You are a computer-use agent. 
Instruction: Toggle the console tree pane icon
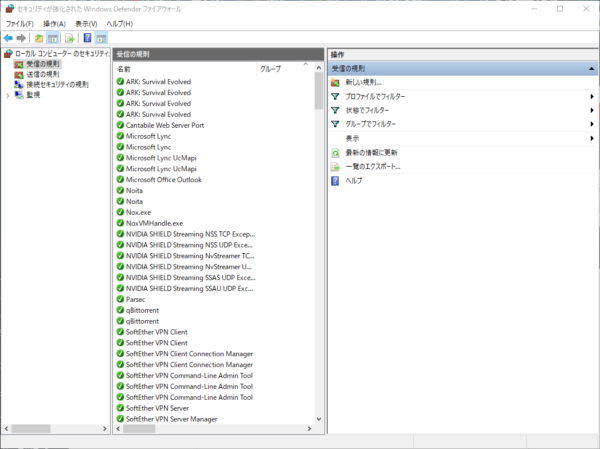tap(52, 38)
